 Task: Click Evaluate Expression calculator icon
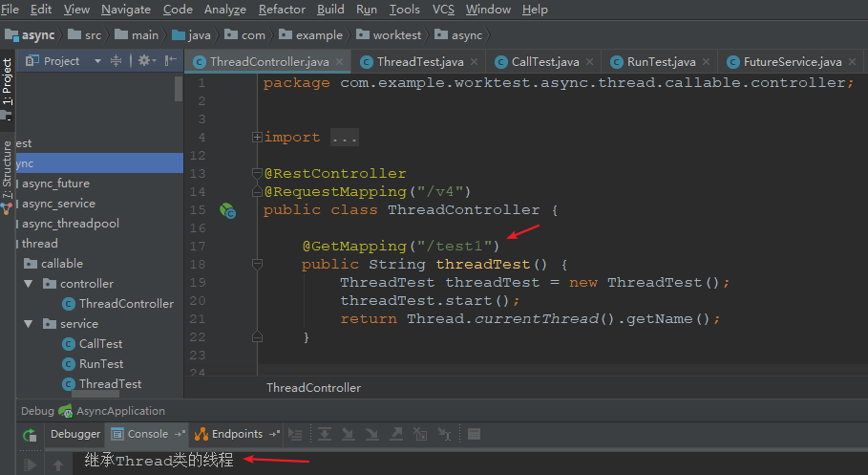tap(474, 434)
